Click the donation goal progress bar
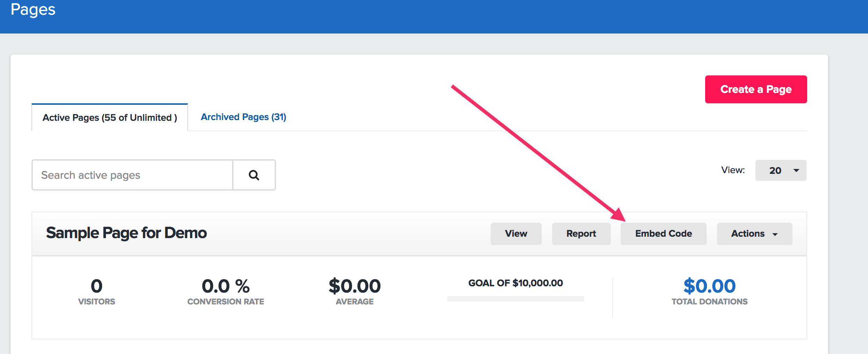868x354 pixels. [x=515, y=299]
